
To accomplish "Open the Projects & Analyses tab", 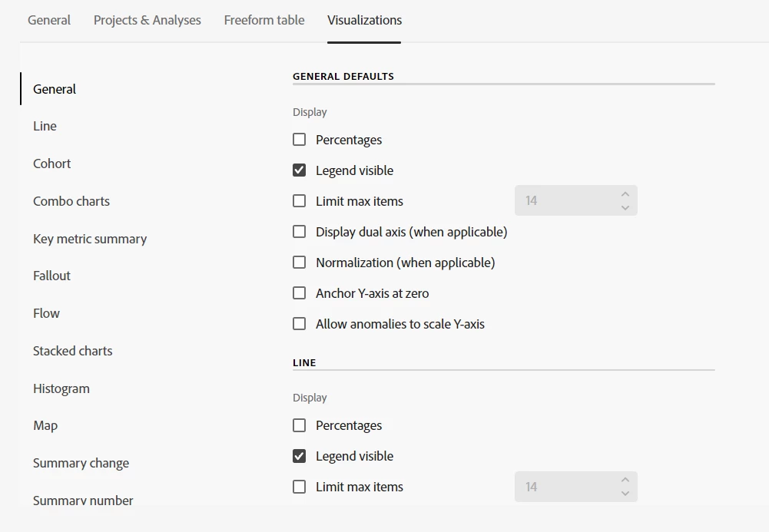I will pos(148,20).
